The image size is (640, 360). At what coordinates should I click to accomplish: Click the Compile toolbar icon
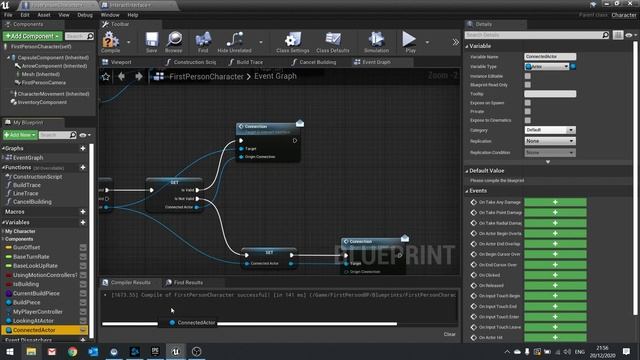111,42
